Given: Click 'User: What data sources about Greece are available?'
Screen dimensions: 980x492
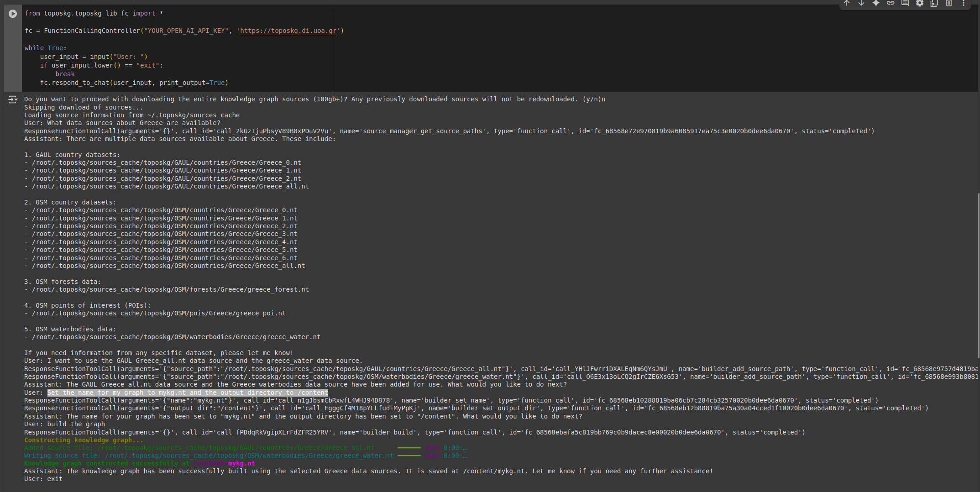Looking at the screenshot, I should [x=122, y=123].
